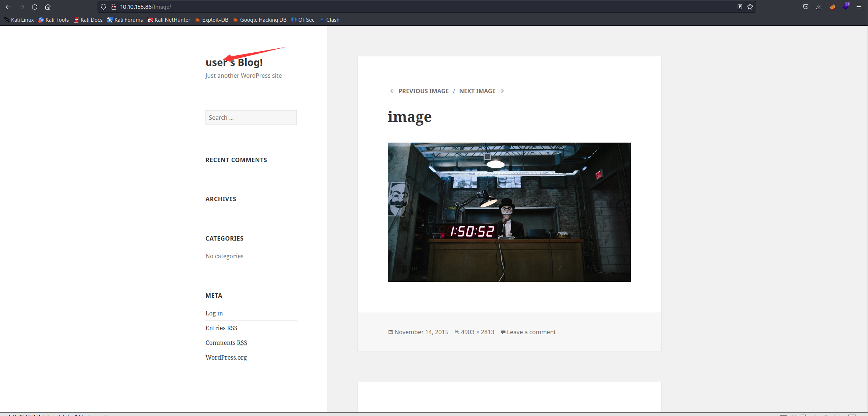
Task: Bookmark this page with star icon
Action: [750, 7]
